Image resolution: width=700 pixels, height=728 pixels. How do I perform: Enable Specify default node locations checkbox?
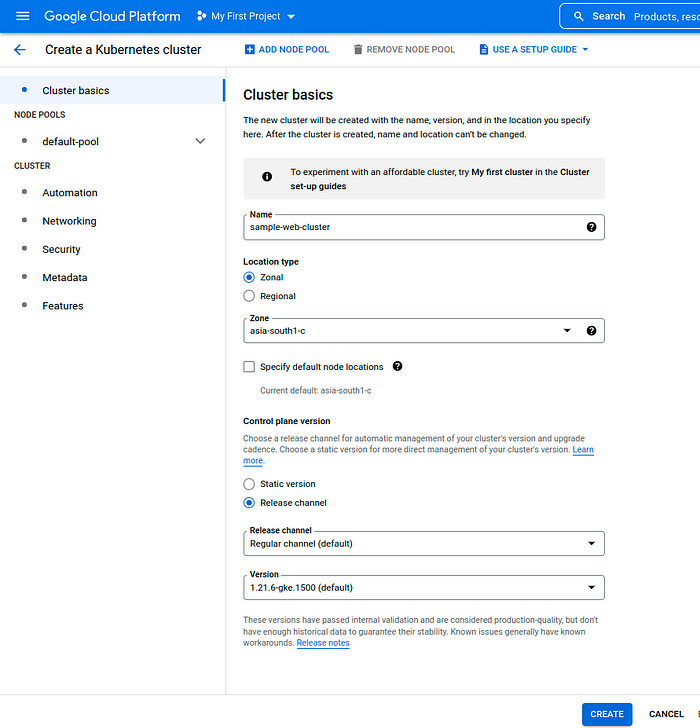tap(249, 367)
